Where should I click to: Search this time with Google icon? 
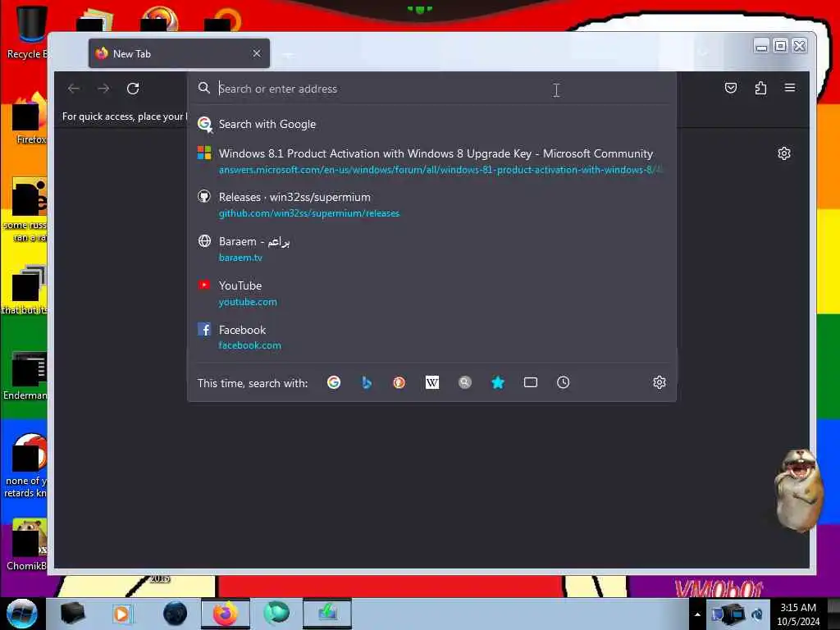coord(334,382)
